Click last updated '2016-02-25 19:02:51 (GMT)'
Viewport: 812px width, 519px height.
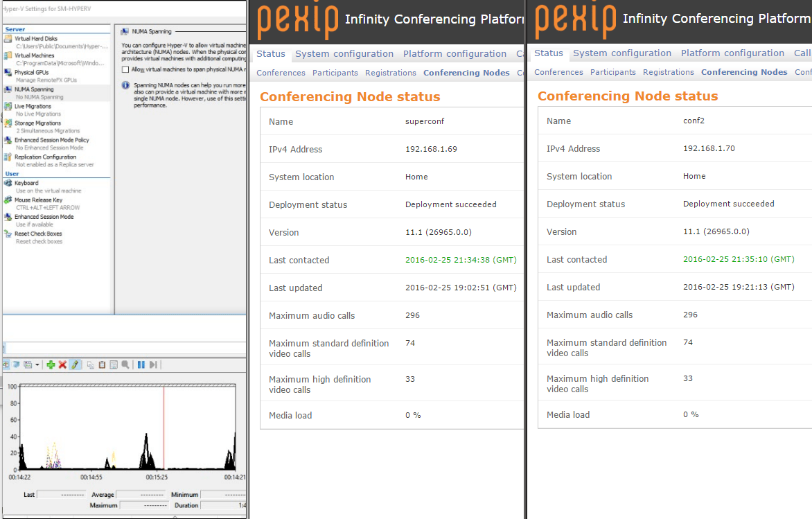pos(461,288)
